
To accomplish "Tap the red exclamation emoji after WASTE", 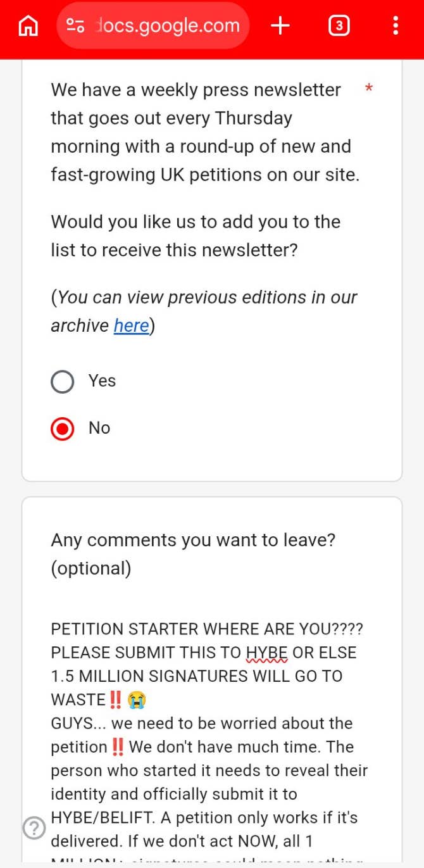I will (x=116, y=700).
